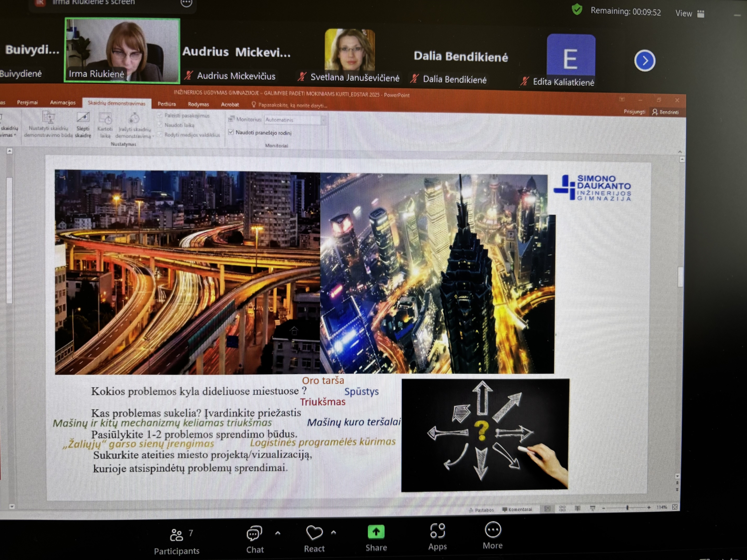Click the green Share screen button
Viewport: 747px width, 560px height.
click(376, 532)
